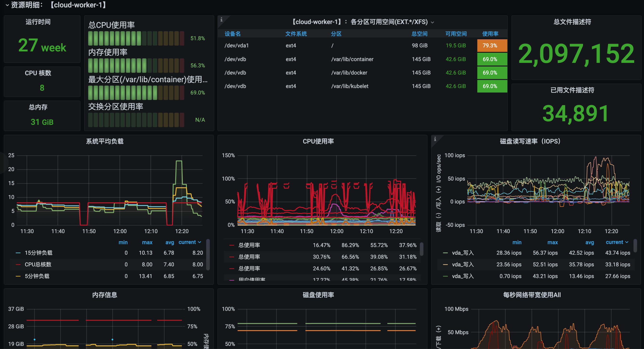Click the yellow line icon beside 5分钟负载
This screenshot has width=644, height=349.
coord(18,276)
